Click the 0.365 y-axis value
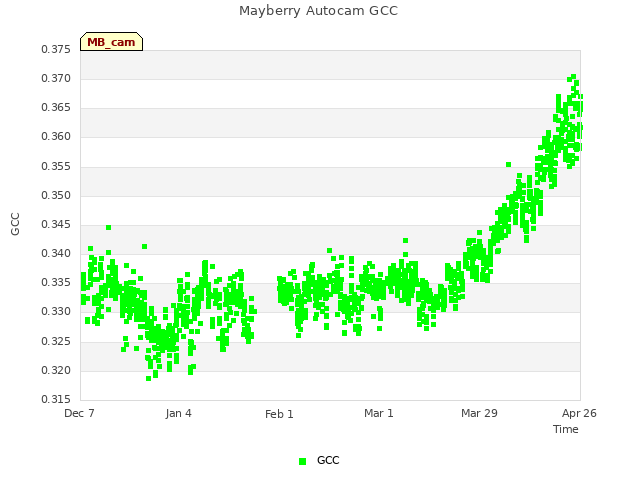640x480 pixels. (x=56, y=108)
